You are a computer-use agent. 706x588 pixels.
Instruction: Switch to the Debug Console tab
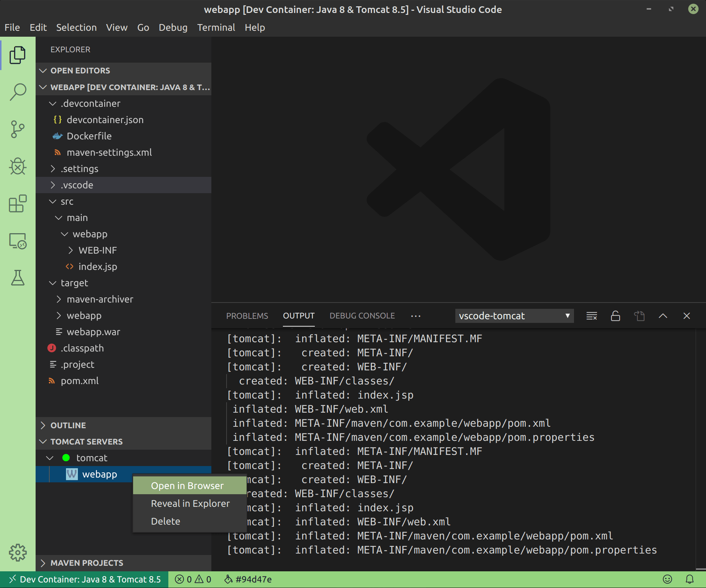point(362,316)
